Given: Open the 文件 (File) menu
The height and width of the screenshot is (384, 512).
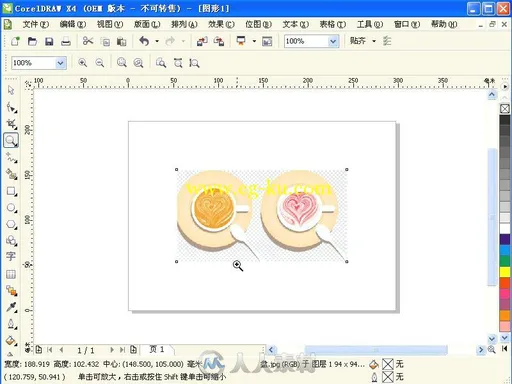Looking at the screenshot, I should pos(36,24).
